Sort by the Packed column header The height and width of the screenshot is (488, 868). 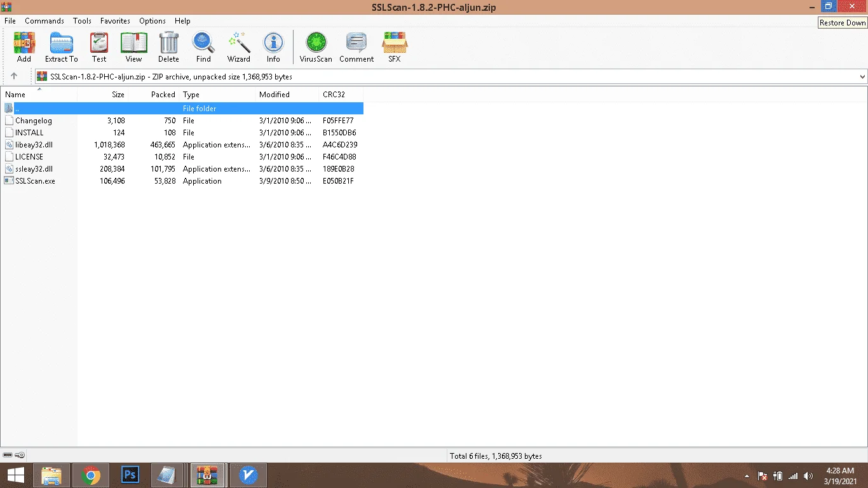coord(154,95)
